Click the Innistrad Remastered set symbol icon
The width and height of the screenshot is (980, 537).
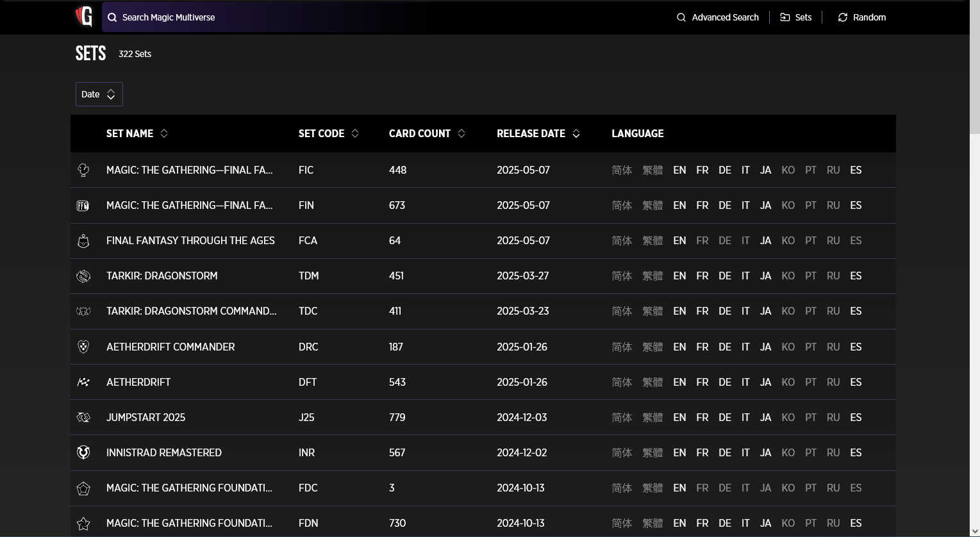[x=83, y=452]
